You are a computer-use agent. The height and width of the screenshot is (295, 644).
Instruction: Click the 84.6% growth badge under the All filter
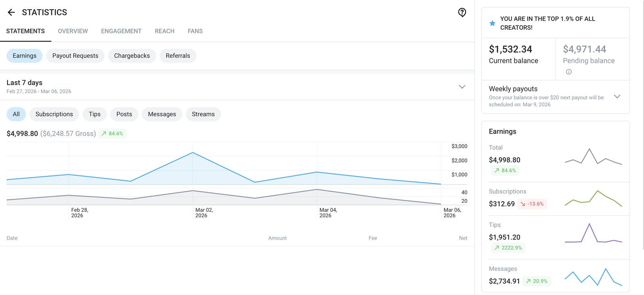112,134
